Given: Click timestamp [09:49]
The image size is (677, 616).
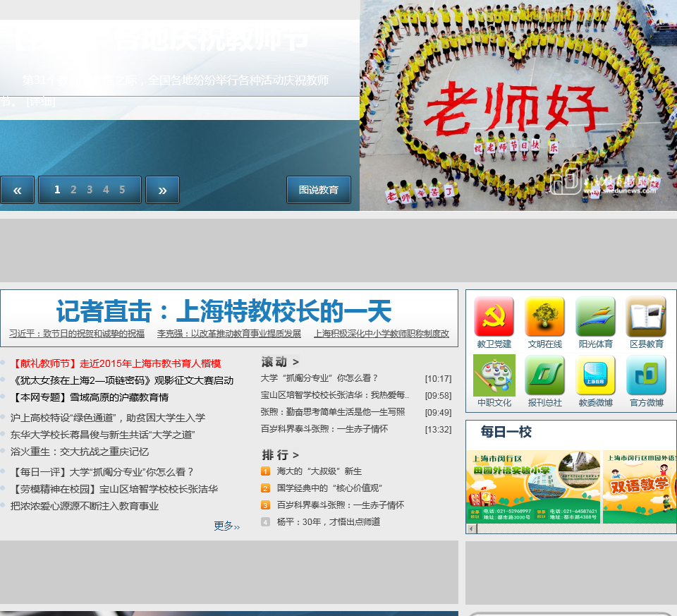Looking at the screenshot, I should [x=438, y=413].
